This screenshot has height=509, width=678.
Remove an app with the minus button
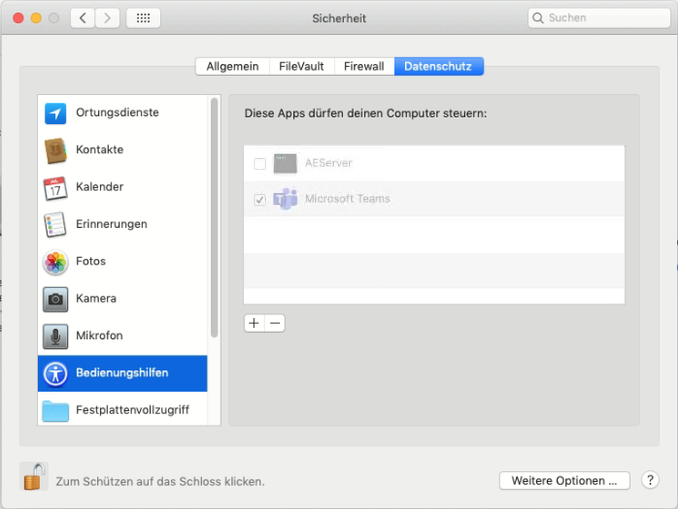tap(275, 323)
